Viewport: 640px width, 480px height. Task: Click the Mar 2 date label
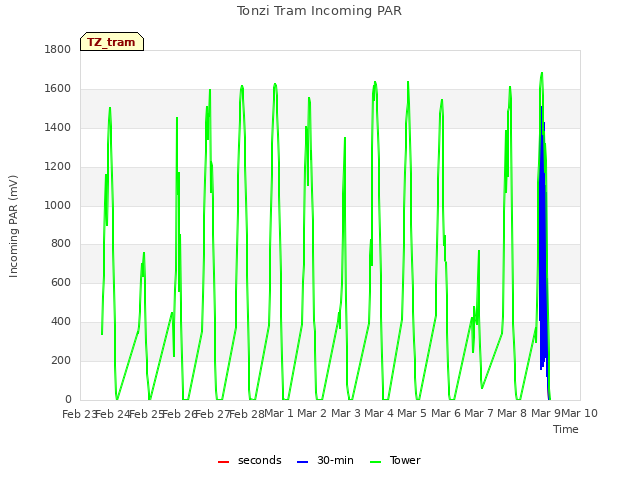point(312,413)
